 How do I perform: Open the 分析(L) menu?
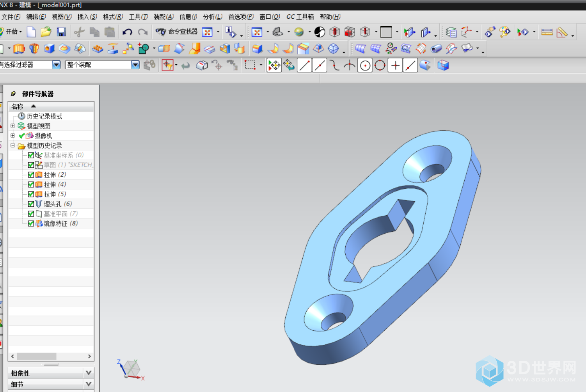pyautogui.click(x=213, y=17)
